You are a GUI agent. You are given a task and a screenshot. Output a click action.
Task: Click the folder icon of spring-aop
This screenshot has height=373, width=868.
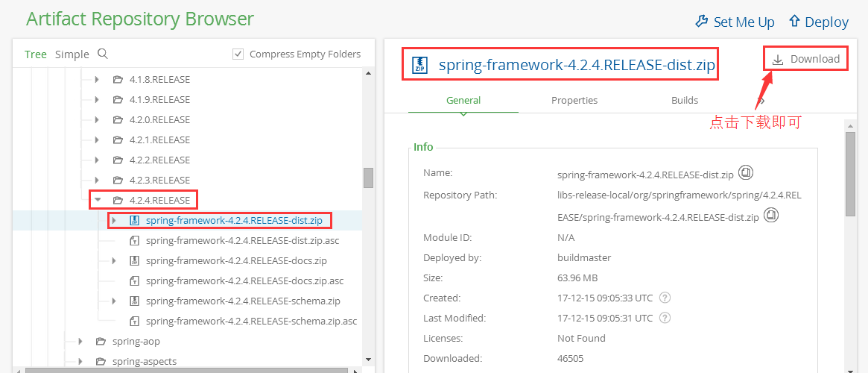100,341
